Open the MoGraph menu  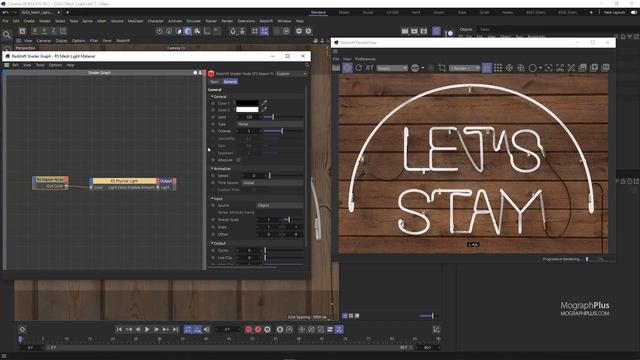pos(136,21)
